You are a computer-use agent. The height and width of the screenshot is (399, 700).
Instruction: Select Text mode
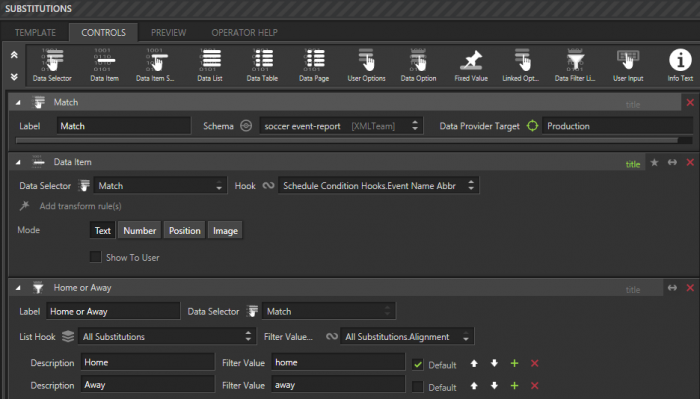tap(103, 230)
